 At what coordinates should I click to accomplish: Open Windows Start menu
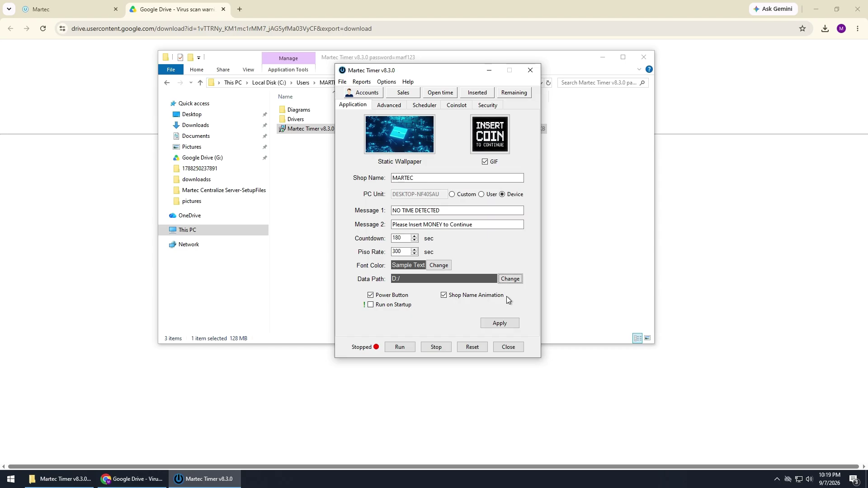point(11,479)
